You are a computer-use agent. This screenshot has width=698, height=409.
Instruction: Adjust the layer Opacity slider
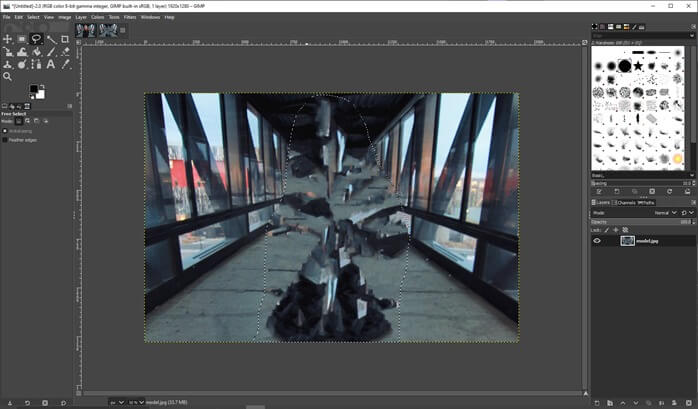tap(643, 222)
